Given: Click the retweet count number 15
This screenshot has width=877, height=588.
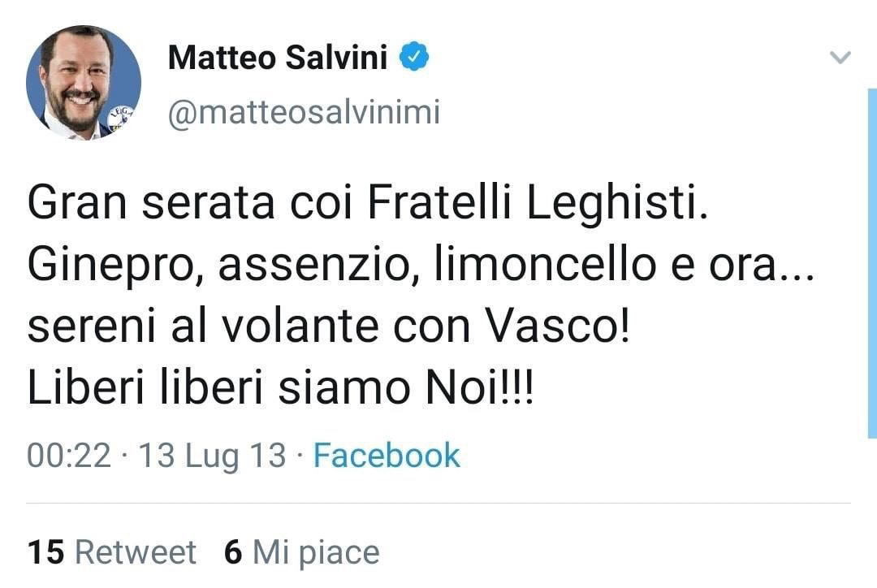Looking at the screenshot, I should click(x=45, y=552).
